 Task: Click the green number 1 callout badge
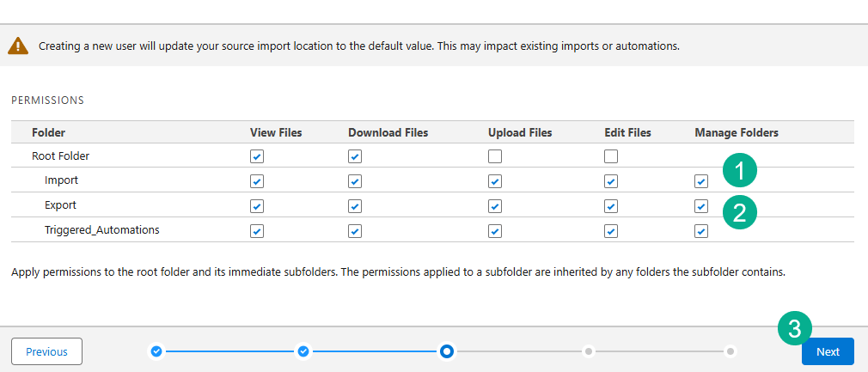click(x=739, y=170)
